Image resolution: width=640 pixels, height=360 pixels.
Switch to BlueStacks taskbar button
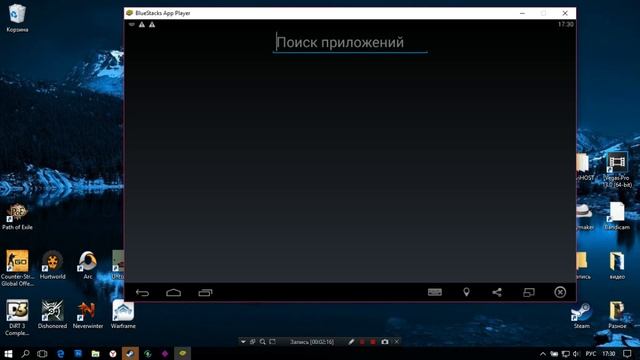click(x=182, y=353)
